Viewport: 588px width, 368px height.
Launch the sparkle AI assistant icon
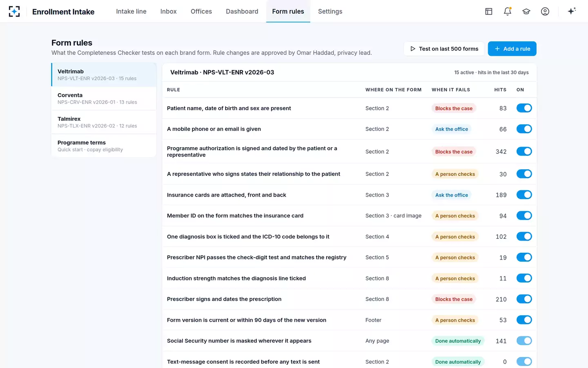[572, 11]
